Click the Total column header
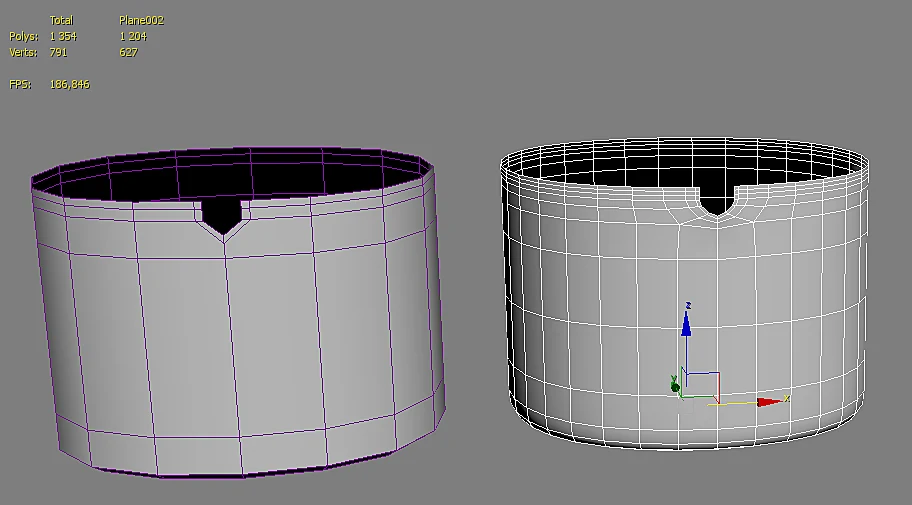The image size is (912, 505). tap(61, 20)
